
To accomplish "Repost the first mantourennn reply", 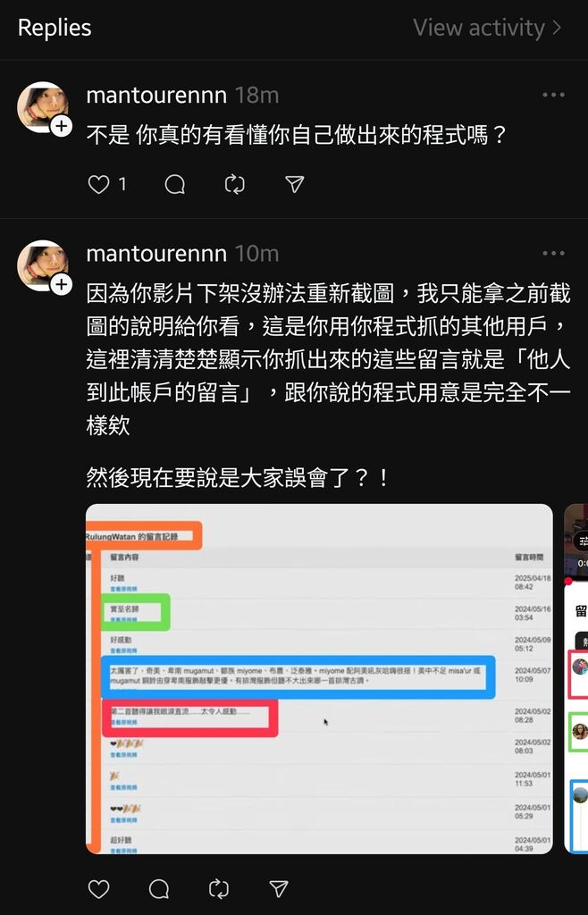I will click(234, 184).
